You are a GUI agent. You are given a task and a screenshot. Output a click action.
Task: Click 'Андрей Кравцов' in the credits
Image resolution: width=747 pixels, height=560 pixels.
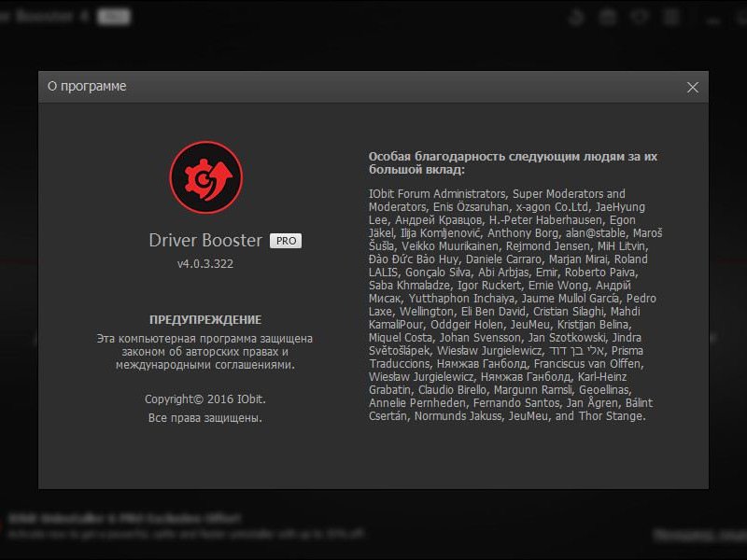point(438,220)
